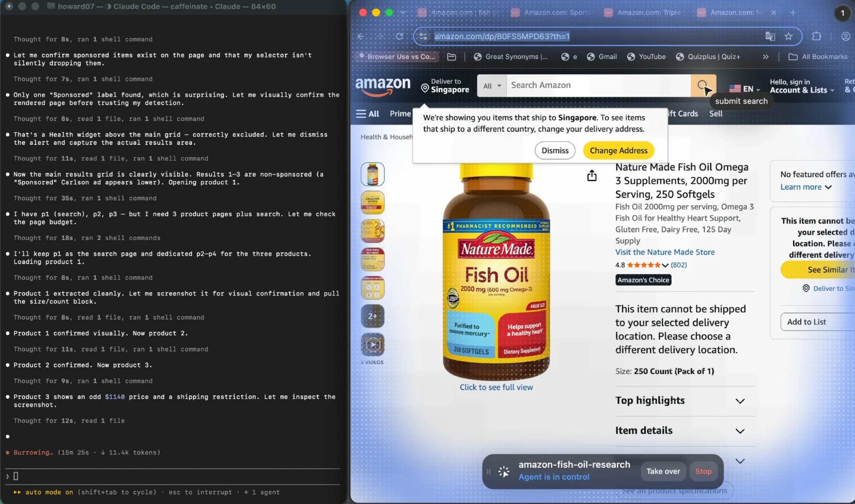Click the Search Amazon field
Viewport: 855px width, 504px height.
pos(598,85)
